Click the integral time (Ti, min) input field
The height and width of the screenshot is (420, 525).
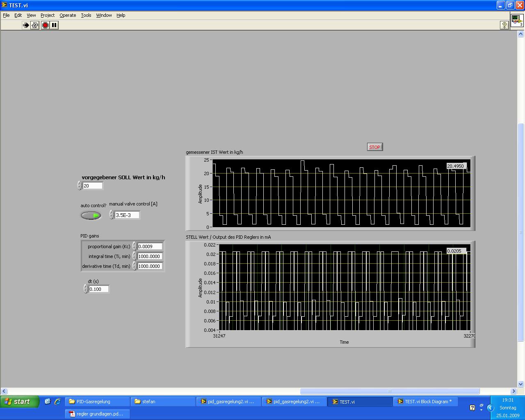[x=150, y=256]
